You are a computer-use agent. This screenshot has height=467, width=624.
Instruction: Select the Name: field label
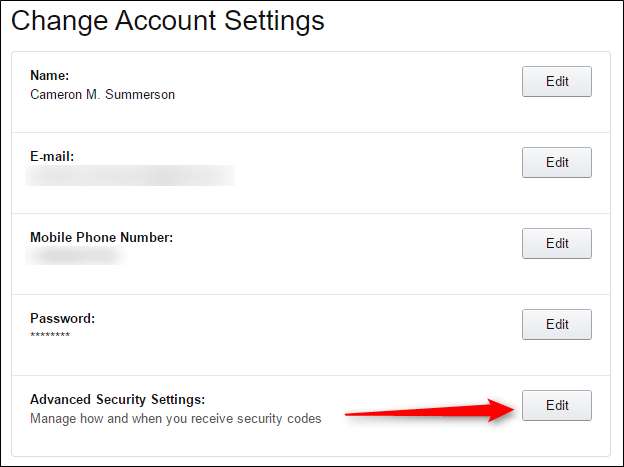pos(50,75)
